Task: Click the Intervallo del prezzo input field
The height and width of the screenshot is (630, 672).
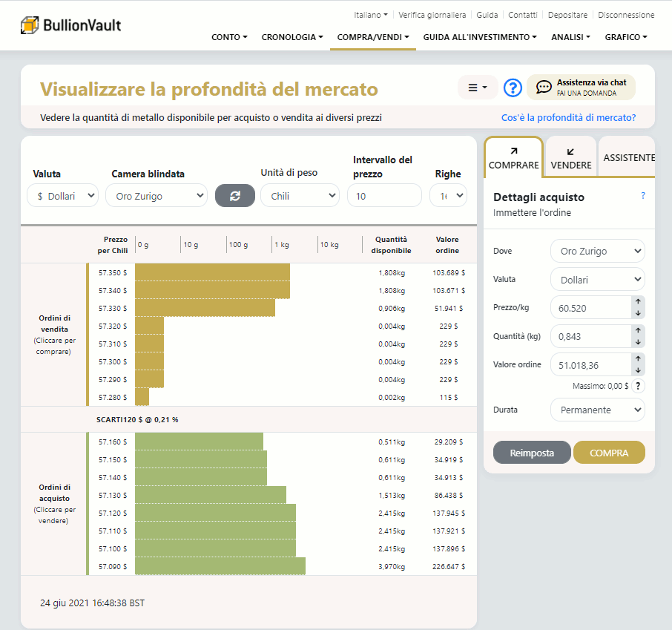Action: point(383,195)
